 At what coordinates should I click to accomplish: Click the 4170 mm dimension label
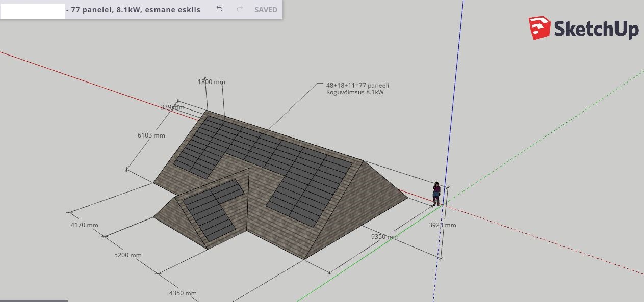click(x=85, y=225)
